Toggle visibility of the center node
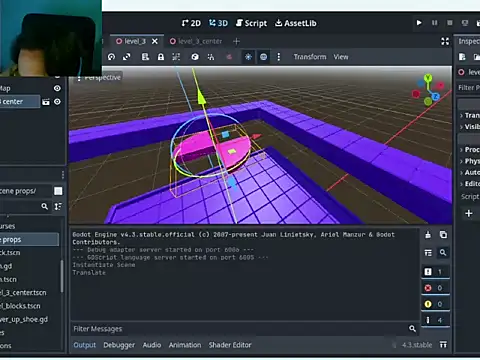480x360 pixels. pos(57,102)
